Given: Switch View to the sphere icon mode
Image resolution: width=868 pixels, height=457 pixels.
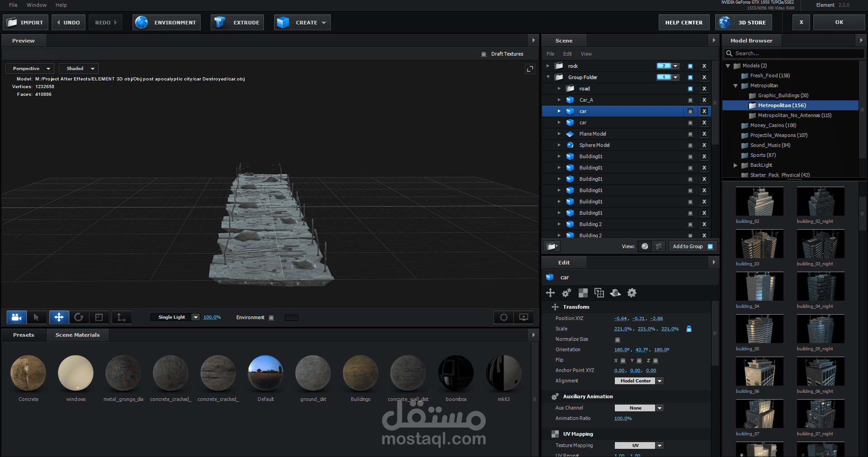Looking at the screenshot, I should 645,246.
